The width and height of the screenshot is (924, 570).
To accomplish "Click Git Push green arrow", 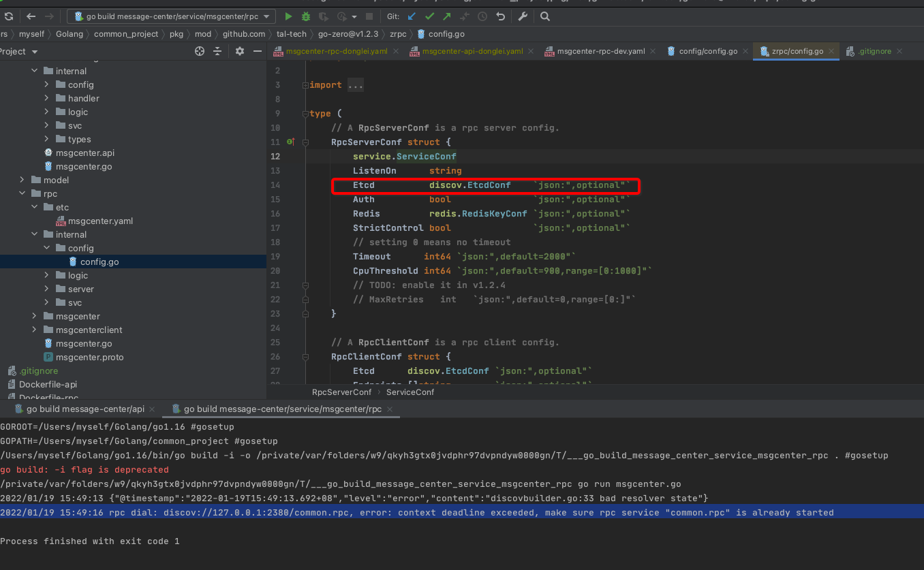I will click(447, 16).
